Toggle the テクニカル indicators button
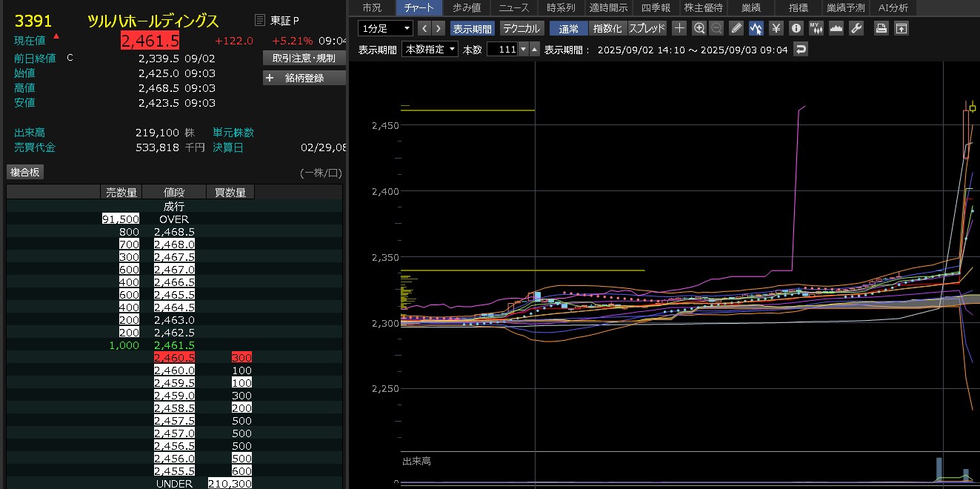 click(x=521, y=28)
